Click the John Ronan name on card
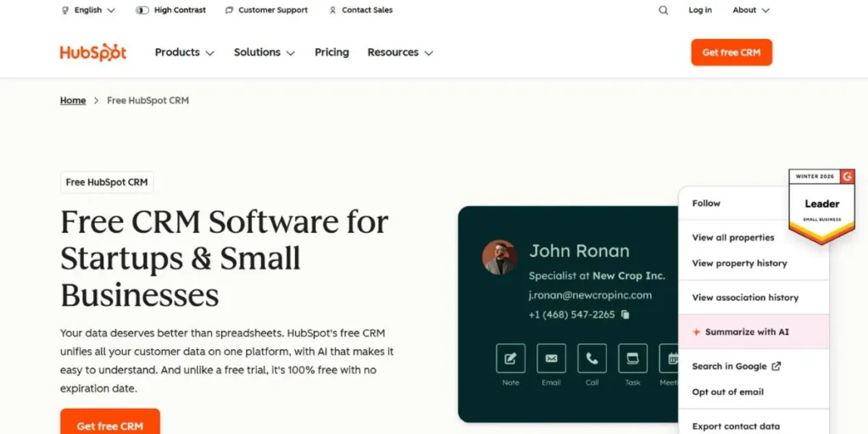 [579, 251]
